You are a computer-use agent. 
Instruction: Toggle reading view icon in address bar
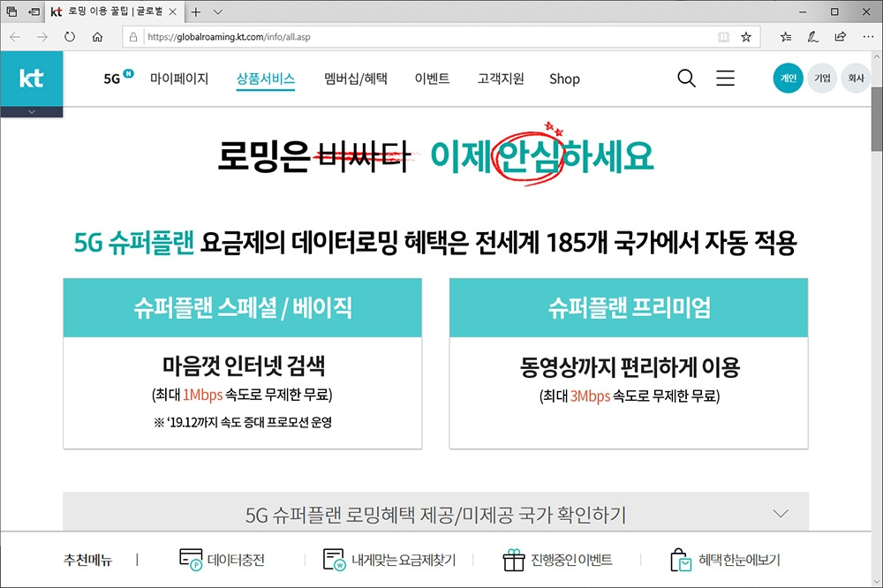[x=724, y=37]
